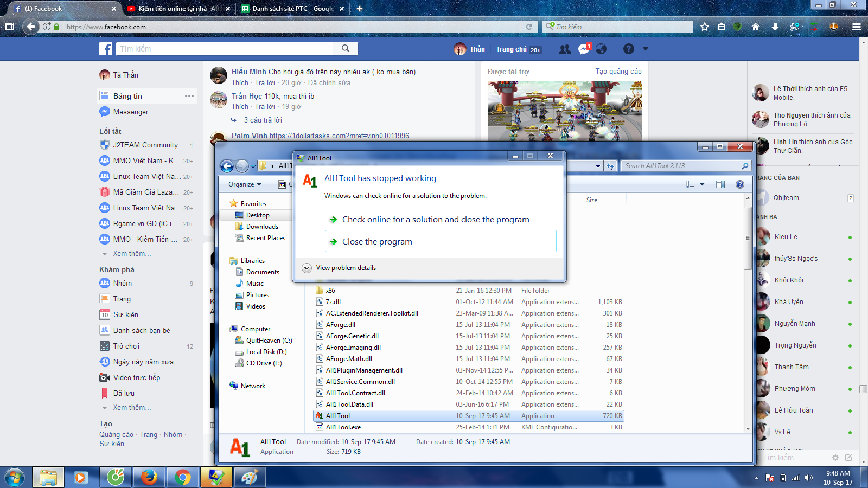Open the Explorer address bar history dropdown
The width and height of the screenshot is (868, 488).
[x=598, y=166]
